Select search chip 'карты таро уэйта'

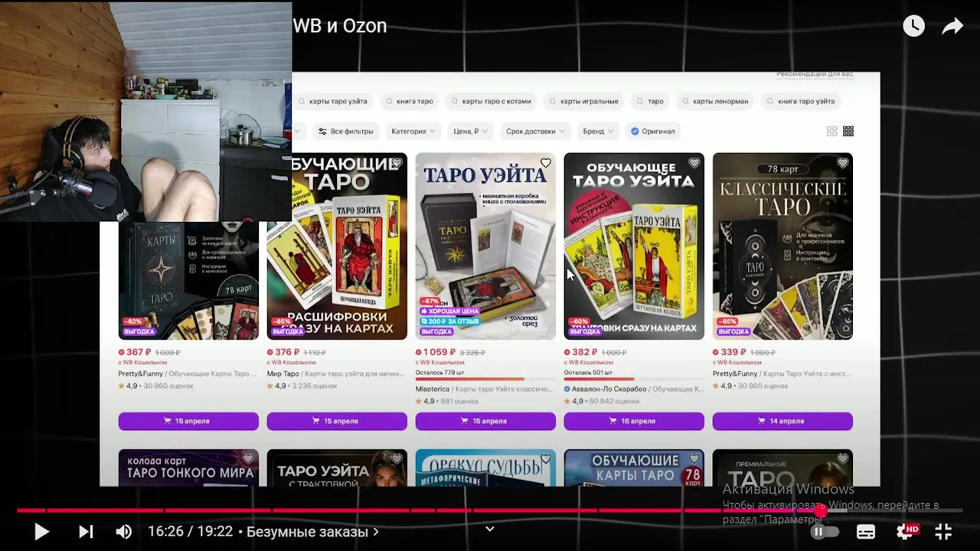[333, 101]
